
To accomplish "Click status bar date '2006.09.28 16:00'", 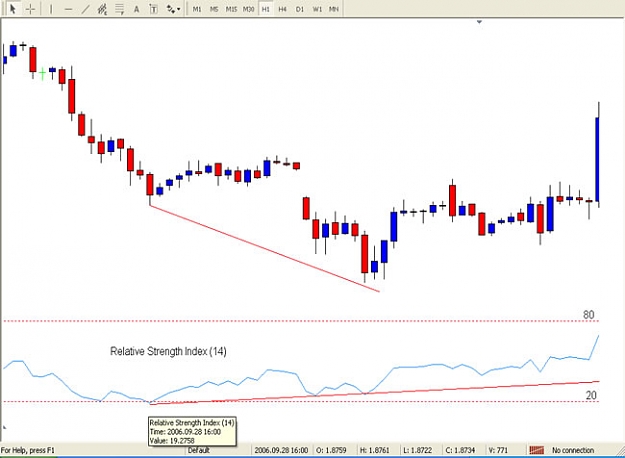I will click(x=281, y=450).
